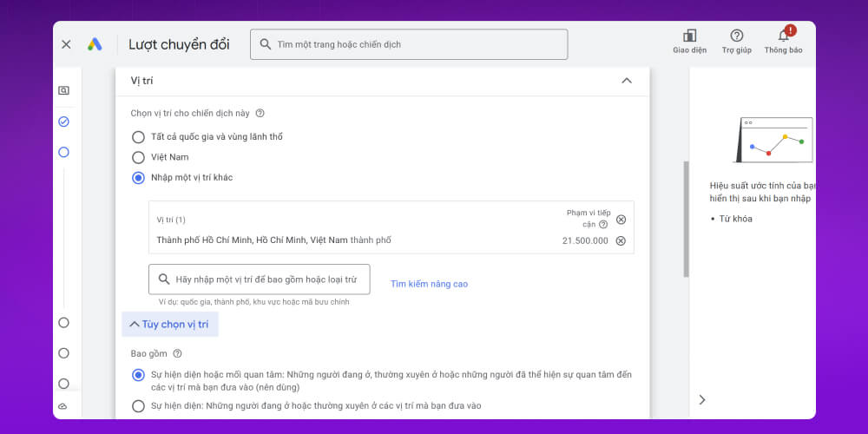
Task: Click the Google Ads logo
Action: point(95,44)
